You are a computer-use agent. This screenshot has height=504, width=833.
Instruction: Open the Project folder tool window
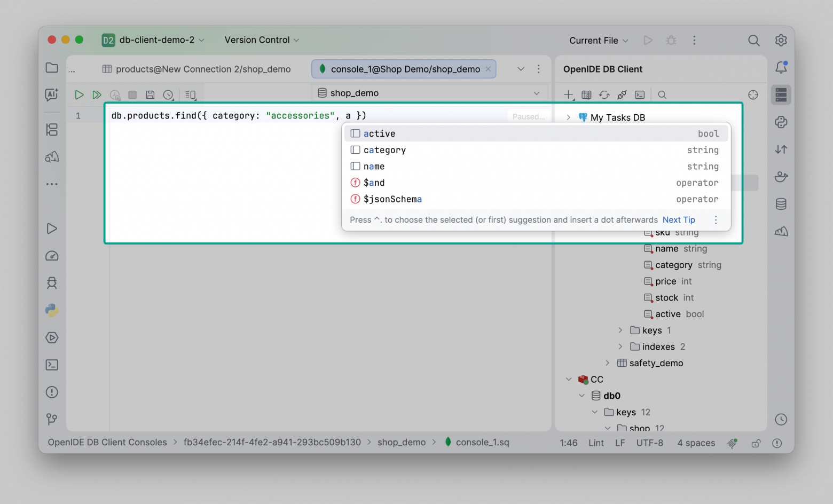click(52, 67)
